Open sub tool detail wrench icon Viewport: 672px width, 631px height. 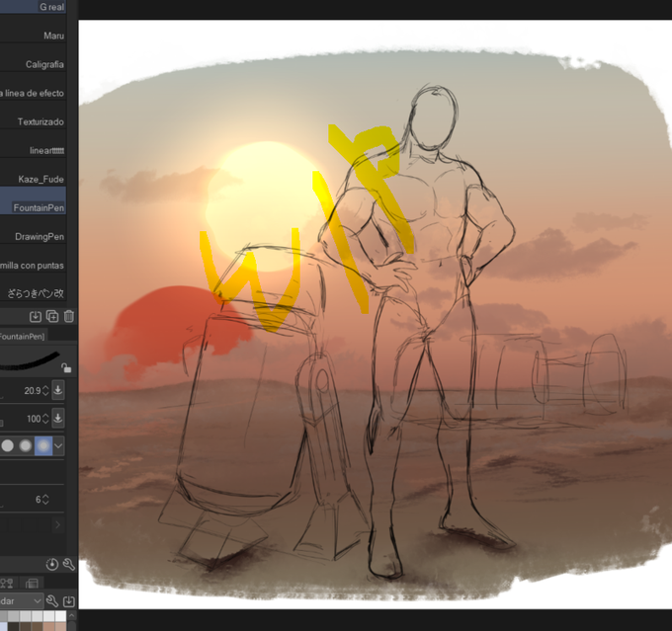(68, 564)
